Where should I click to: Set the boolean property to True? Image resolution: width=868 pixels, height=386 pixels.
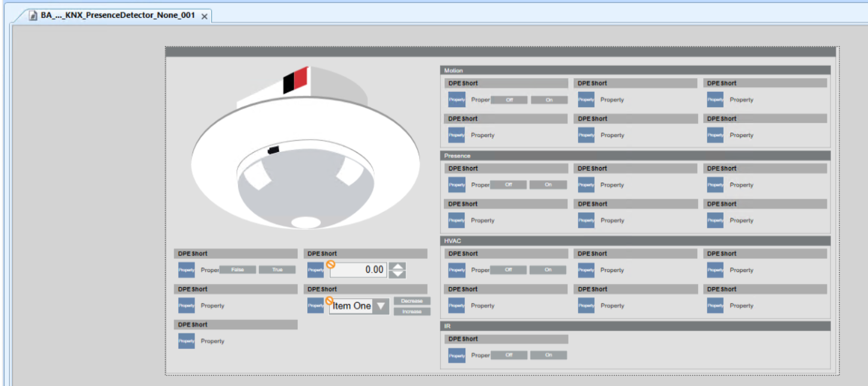click(277, 270)
